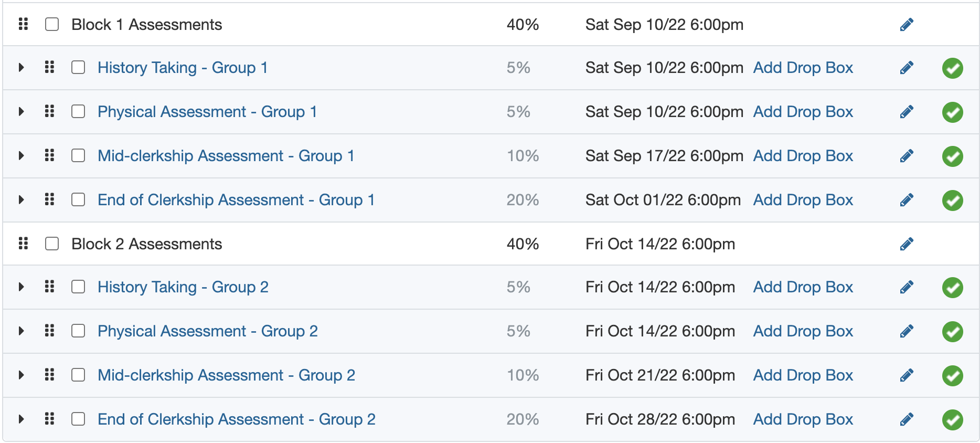The image size is (980, 443).
Task: Expand the Physical Assessment - Group 2 row
Action: pos(21,331)
